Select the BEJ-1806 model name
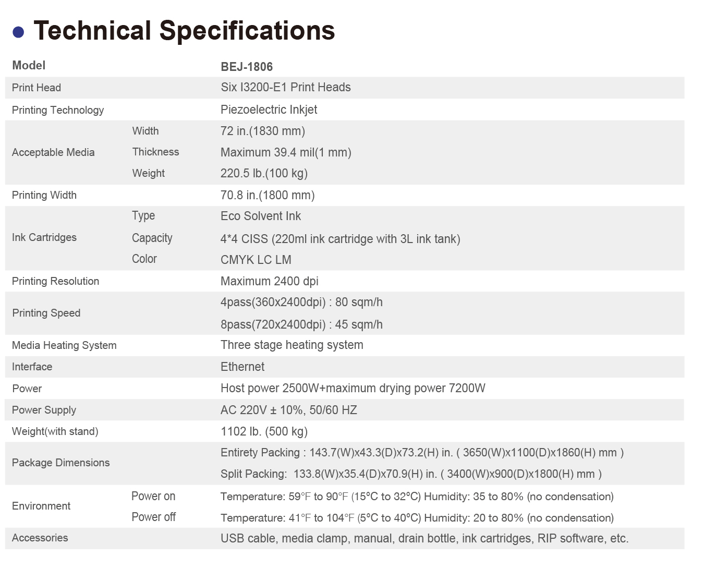The image size is (728, 580). click(247, 67)
